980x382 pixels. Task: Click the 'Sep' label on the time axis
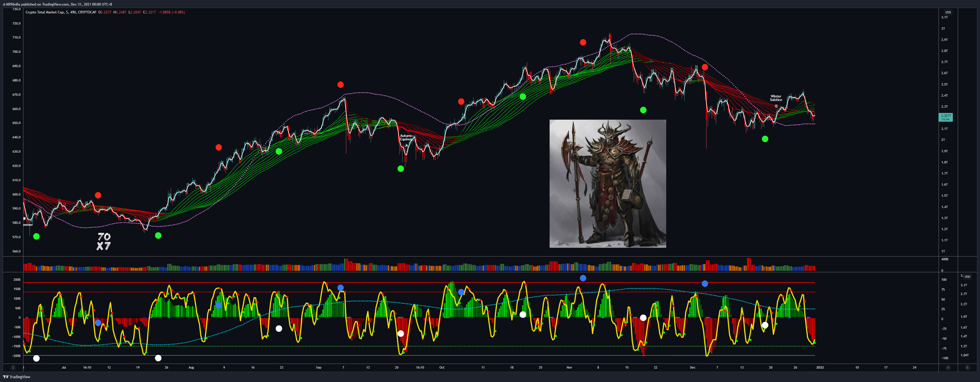point(318,368)
